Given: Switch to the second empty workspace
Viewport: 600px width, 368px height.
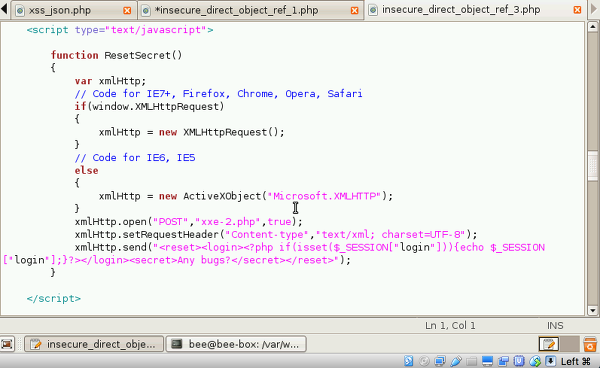Looking at the screenshot, I should click(569, 344).
